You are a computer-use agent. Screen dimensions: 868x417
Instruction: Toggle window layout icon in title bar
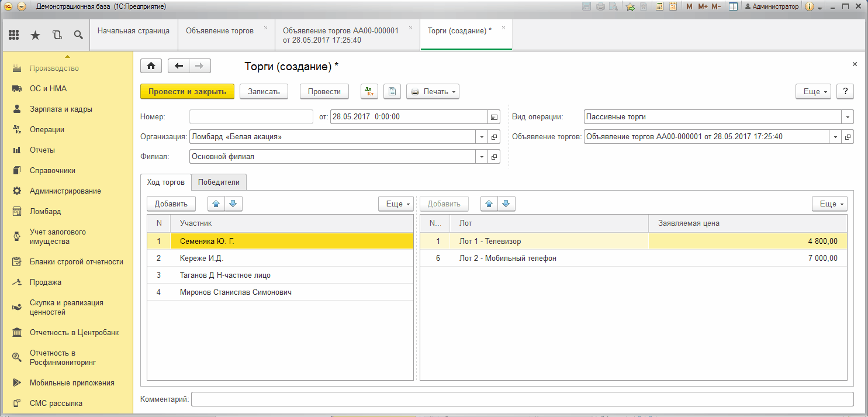tap(733, 6)
